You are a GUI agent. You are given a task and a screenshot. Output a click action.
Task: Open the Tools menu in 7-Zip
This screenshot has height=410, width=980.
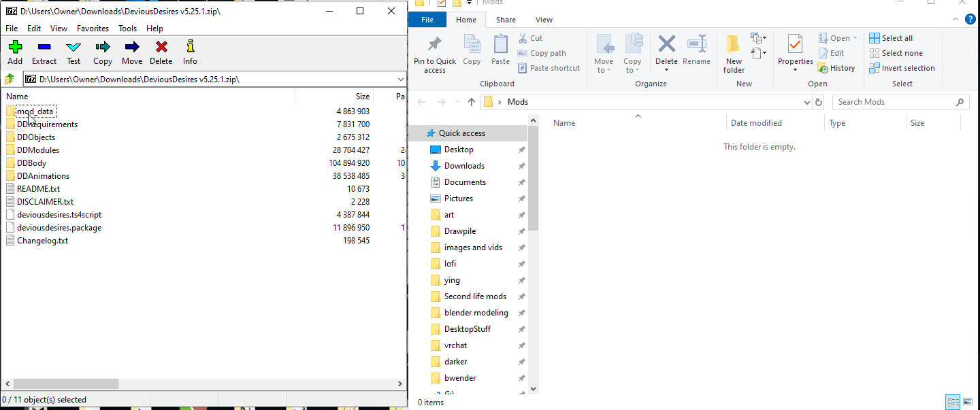tap(127, 29)
